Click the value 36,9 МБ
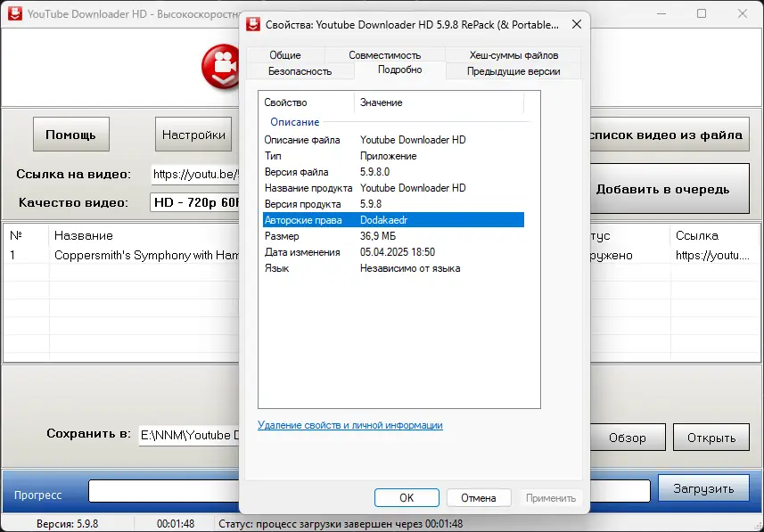Image resolution: width=764 pixels, height=532 pixels. (x=378, y=236)
